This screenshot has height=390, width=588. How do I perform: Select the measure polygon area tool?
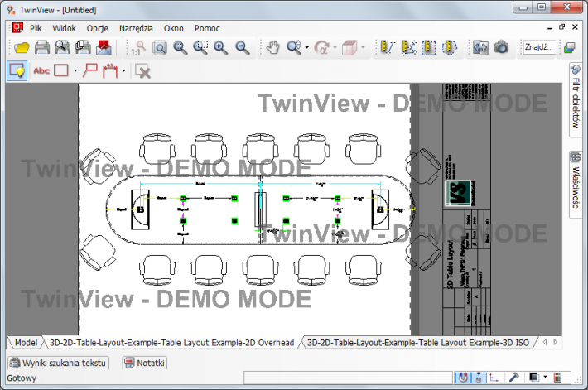tap(449, 48)
